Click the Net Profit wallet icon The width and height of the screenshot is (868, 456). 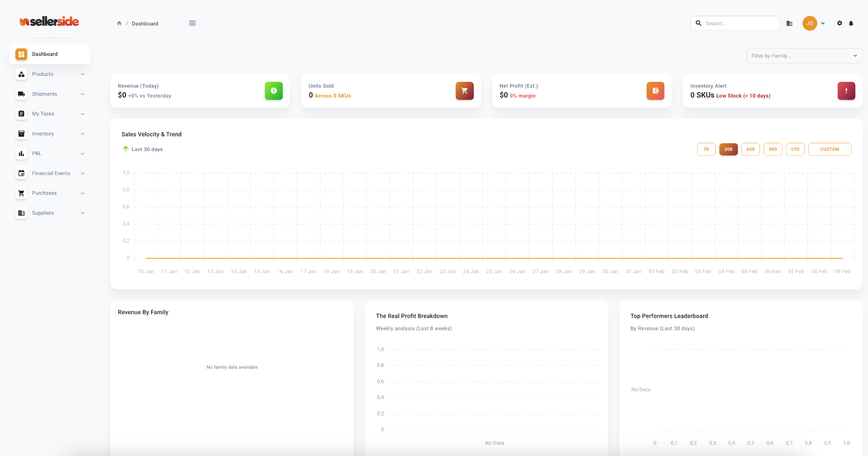point(655,91)
